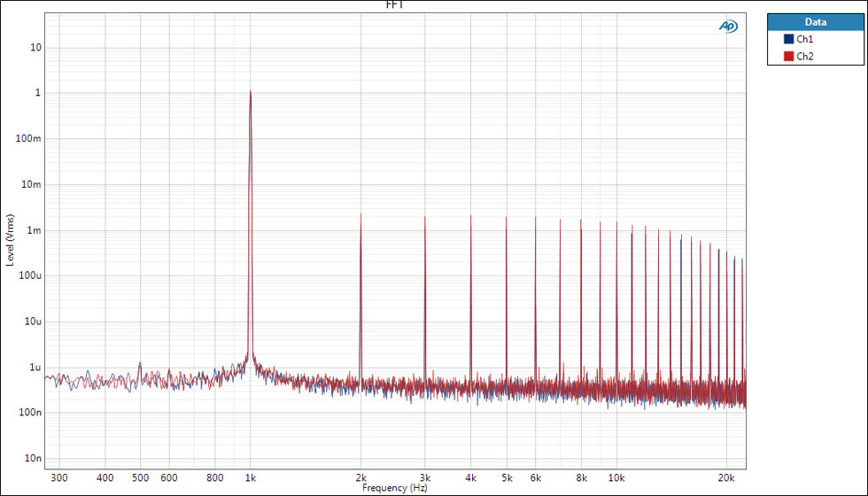
Task: Select the Level (Vrms) Y-axis title
Action: pyautogui.click(x=10, y=240)
